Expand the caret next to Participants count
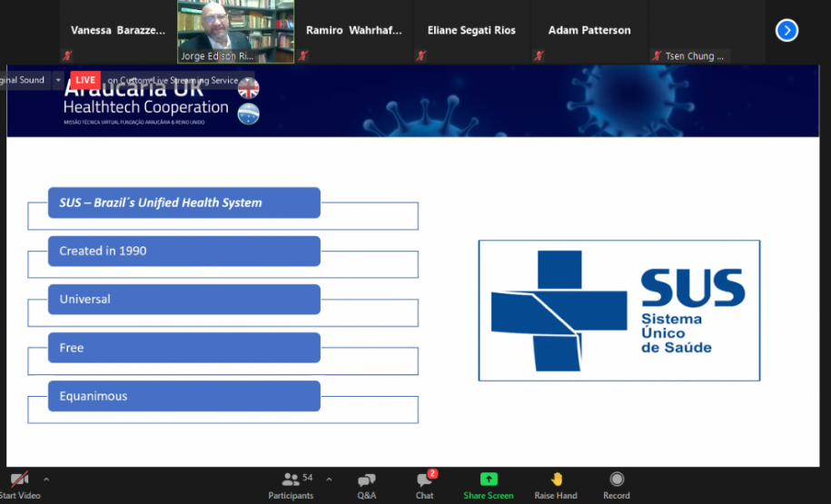831x504 pixels. (x=329, y=479)
